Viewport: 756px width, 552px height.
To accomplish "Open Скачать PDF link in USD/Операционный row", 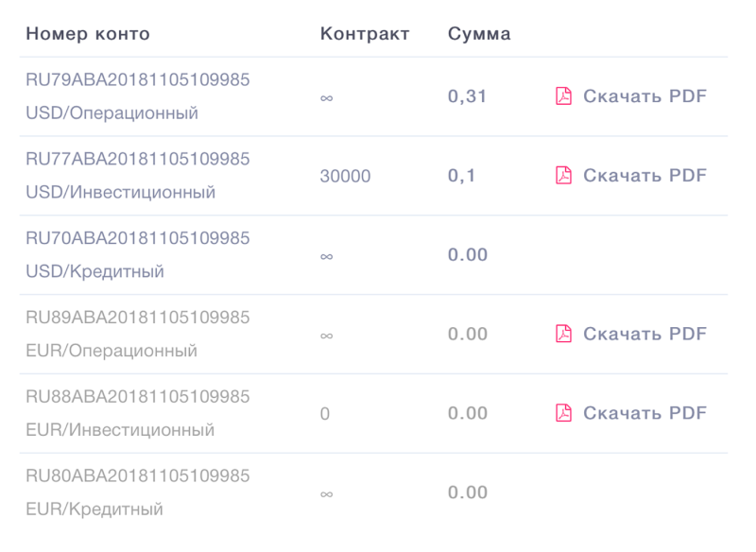I will click(x=644, y=96).
